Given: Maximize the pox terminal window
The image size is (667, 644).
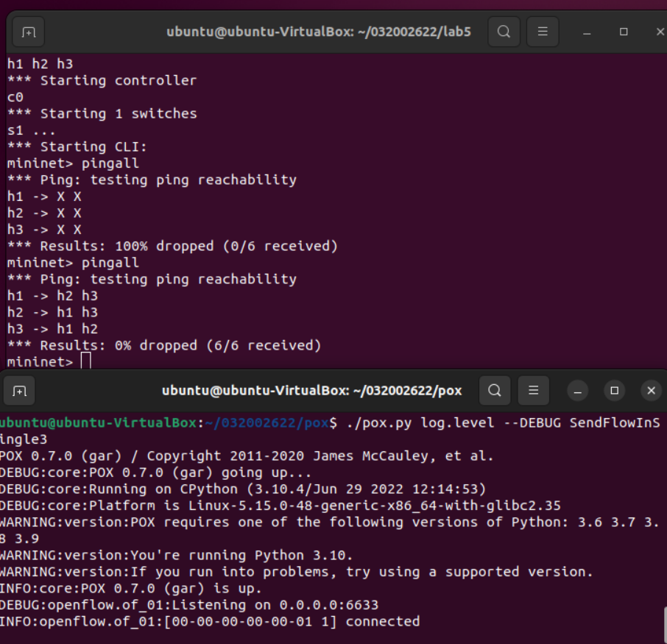Looking at the screenshot, I should click(x=614, y=391).
